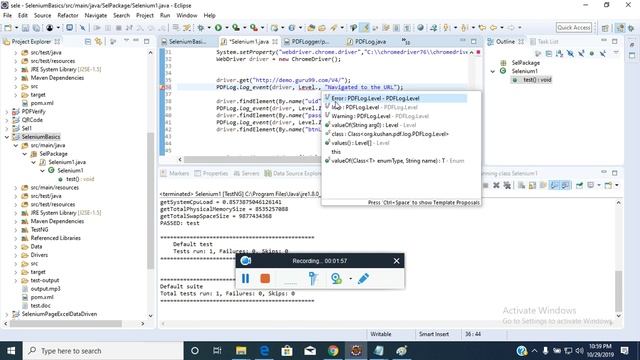This screenshot has width=640, height=360.
Task: Select Warning : PDFLog.Level proposal
Action: [x=395, y=116]
